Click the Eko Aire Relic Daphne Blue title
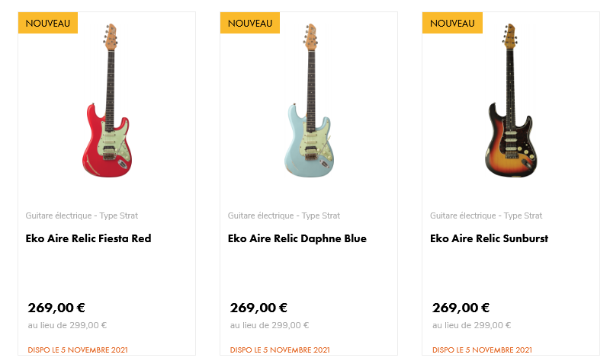Image resolution: width=610 pixels, height=364 pixels. pyautogui.click(x=297, y=238)
